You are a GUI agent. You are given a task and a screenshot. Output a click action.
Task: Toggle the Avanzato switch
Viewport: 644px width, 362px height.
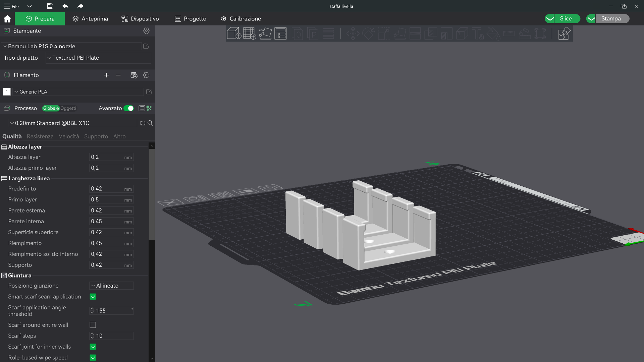(x=129, y=108)
